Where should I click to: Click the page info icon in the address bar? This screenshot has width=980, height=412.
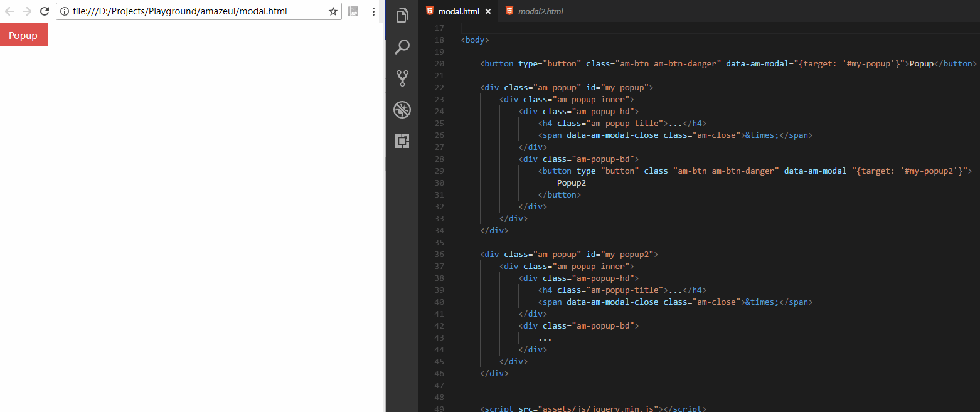[66, 11]
